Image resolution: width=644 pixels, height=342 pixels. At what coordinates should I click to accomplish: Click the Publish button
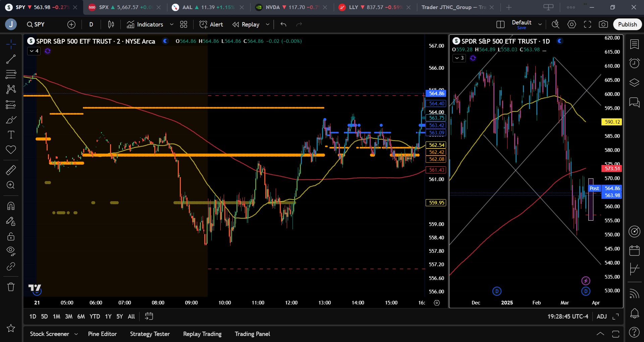(x=628, y=24)
